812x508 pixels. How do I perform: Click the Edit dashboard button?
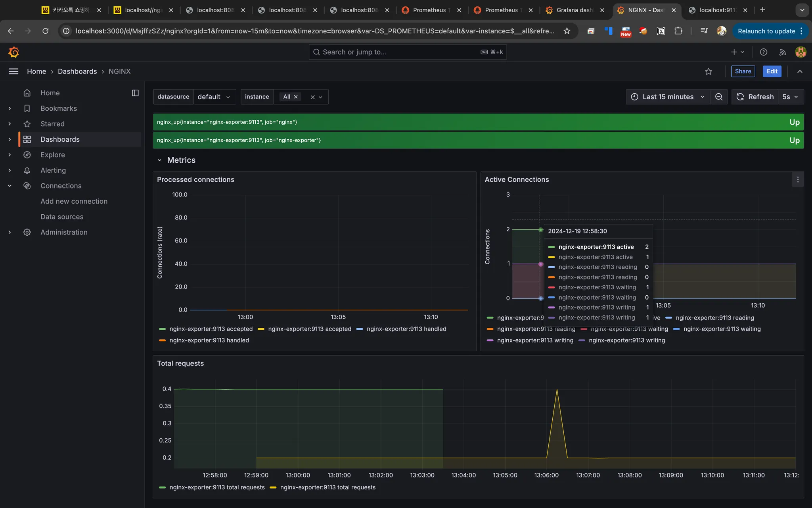pyautogui.click(x=772, y=71)
